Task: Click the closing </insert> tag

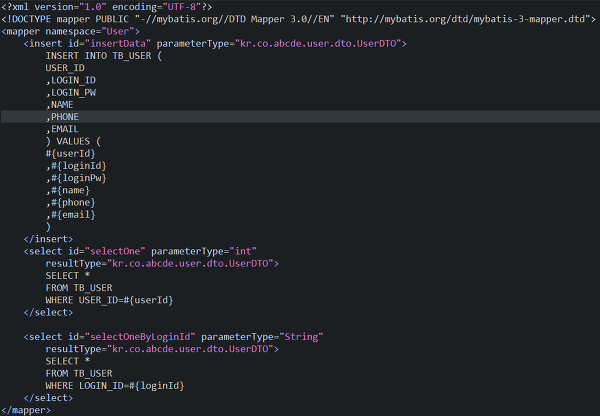Action: pyautogui.click(x=48, y=239)
